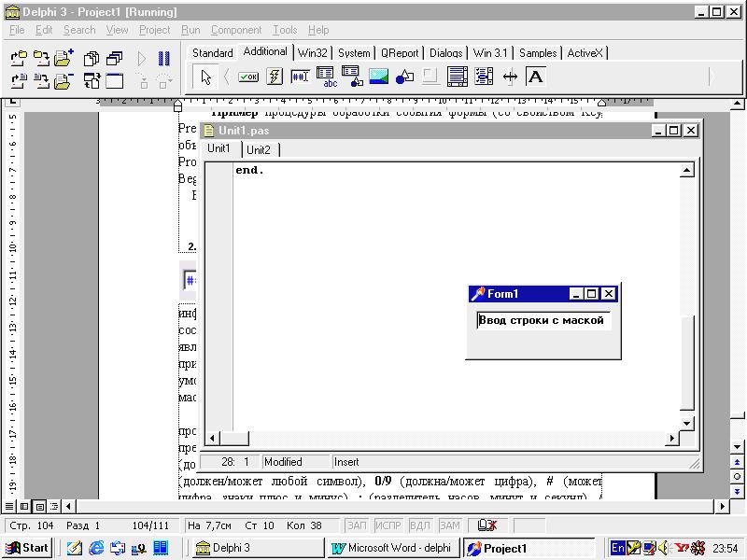Screen dimensions: 747x560
Task: Select the Unit1 editor tab
Action: tap(218, 148)
